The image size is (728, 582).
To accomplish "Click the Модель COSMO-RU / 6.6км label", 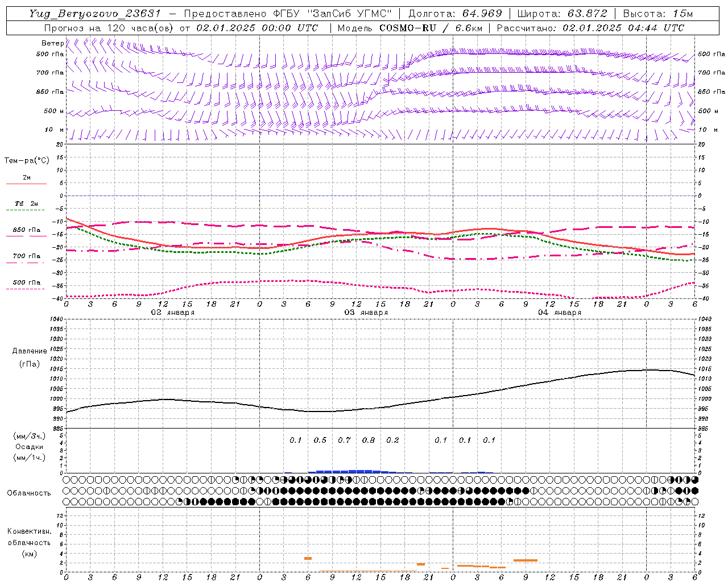I will pyautogui.click(x=409, y=28).
